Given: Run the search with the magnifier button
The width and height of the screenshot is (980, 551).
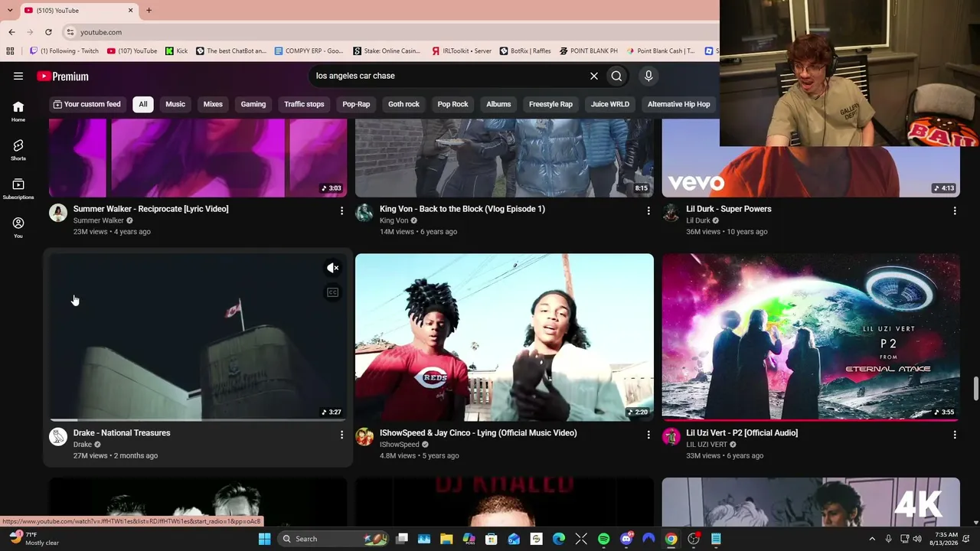Looking at the screenshot, I should [616, 76].
